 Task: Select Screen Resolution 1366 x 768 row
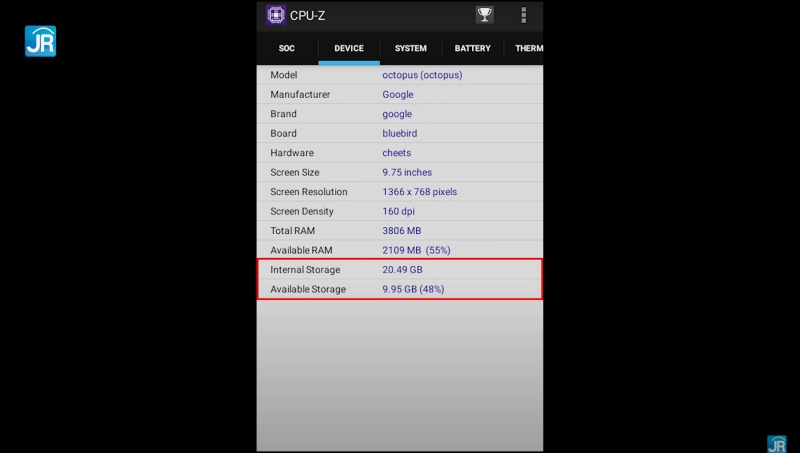pyautogui.click(x=399, y=192)
